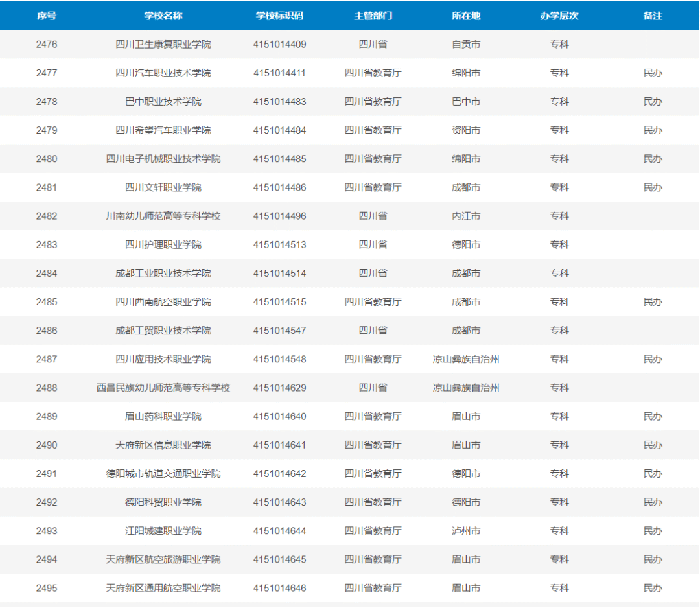Click the code 4151014640
The image size is (700, 608).
coord(279,417)
